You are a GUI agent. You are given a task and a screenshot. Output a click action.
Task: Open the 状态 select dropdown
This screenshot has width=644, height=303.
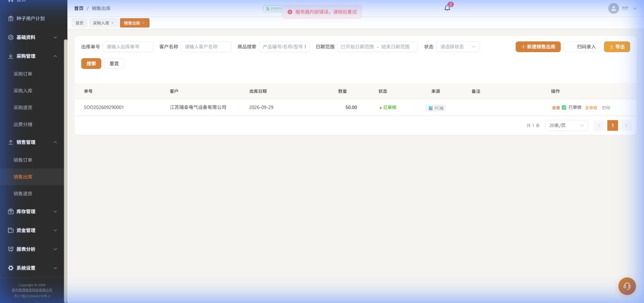[458, 47]
